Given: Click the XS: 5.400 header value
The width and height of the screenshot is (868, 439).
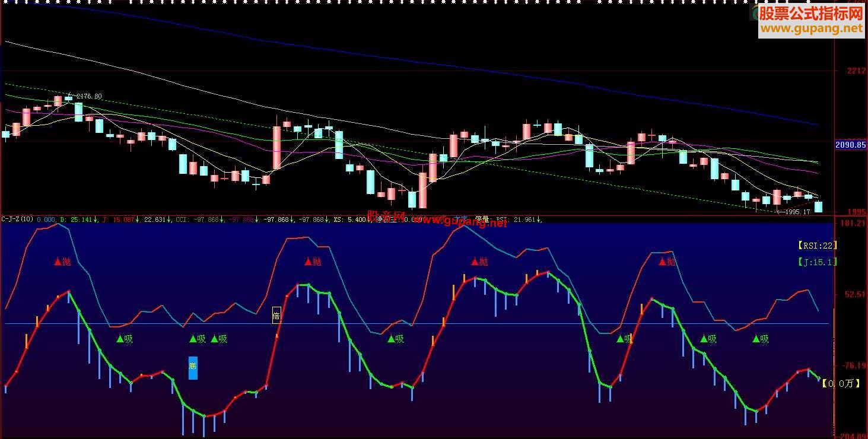Looking at the screenshot, I should (x=349, y=220).
